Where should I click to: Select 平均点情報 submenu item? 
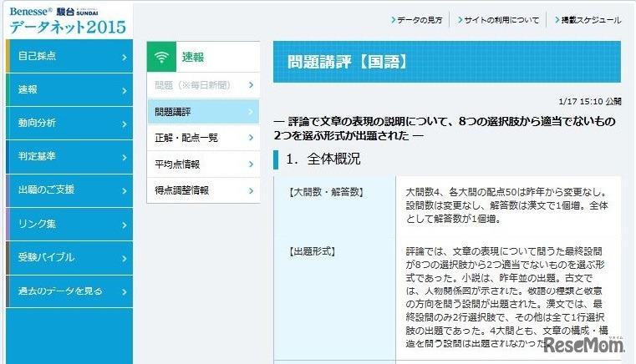click(x=203, y=164)
